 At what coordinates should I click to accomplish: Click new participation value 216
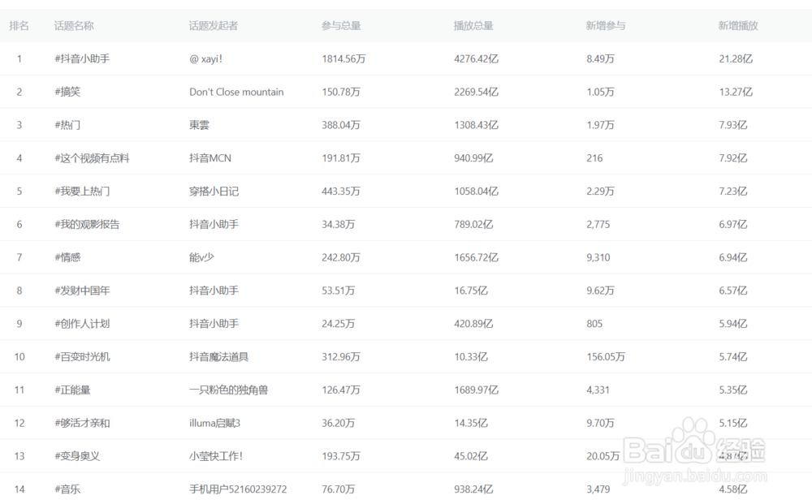[x=594, y=158]
